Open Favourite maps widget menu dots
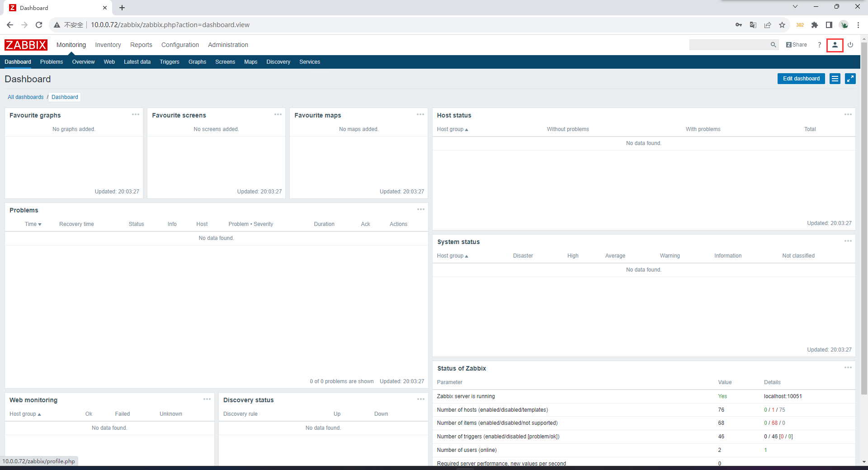This screenshot has width=868, height=470. click(x=420, y=115)
